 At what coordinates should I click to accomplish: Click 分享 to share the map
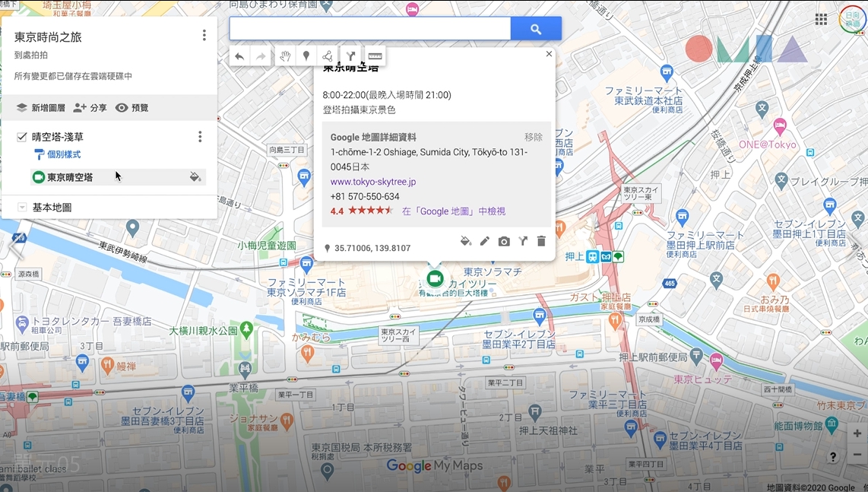[90, 107]
